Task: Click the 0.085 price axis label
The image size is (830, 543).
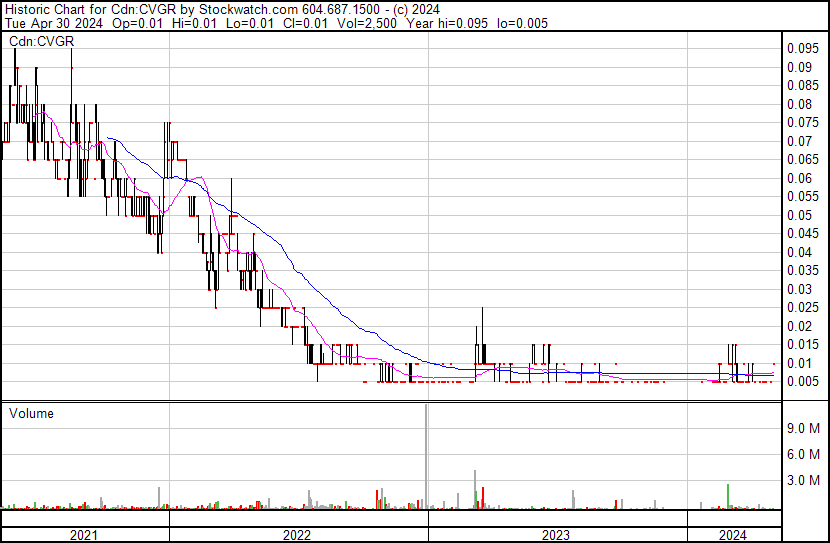Action: pos(803,85)
